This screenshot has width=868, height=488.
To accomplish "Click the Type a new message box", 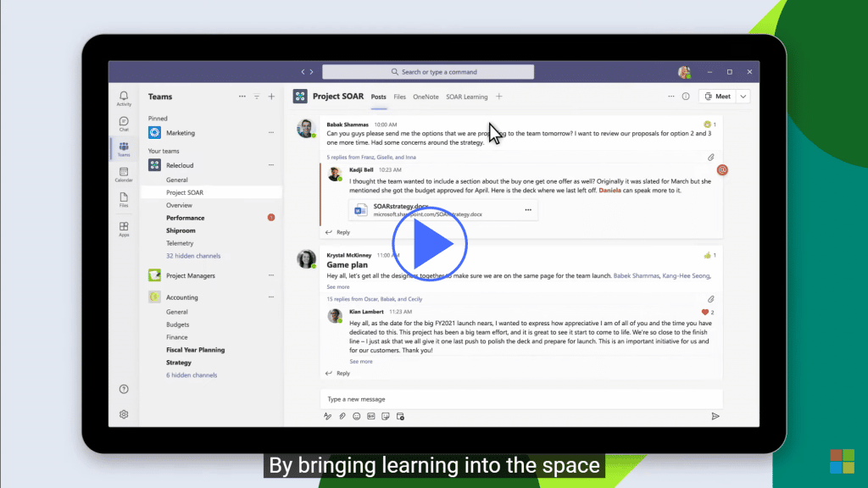I will click(521, 399).
